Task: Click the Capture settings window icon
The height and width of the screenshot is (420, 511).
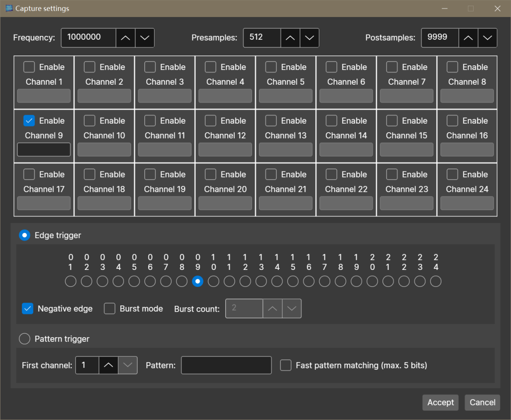Action: click(x=9, y=9)
